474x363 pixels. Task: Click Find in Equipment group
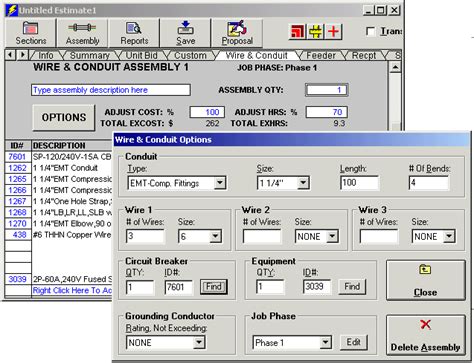[352, 287]
